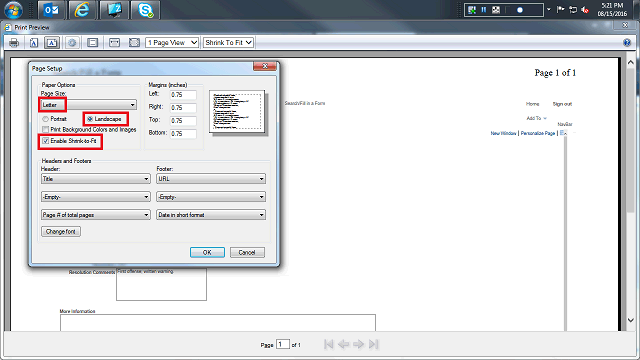Open the Page Size Letter dropdown
This screenshot has width=640, height=360.
pos(89,105)
